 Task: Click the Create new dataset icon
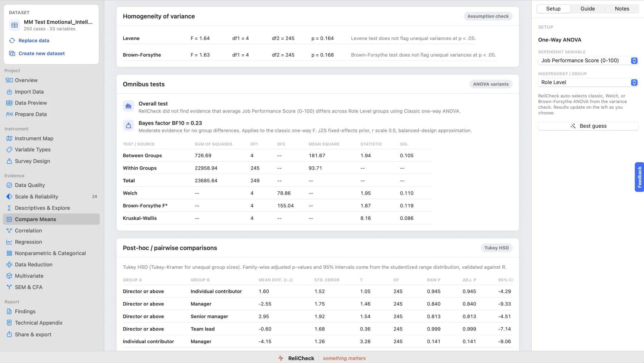click(12, 53)
